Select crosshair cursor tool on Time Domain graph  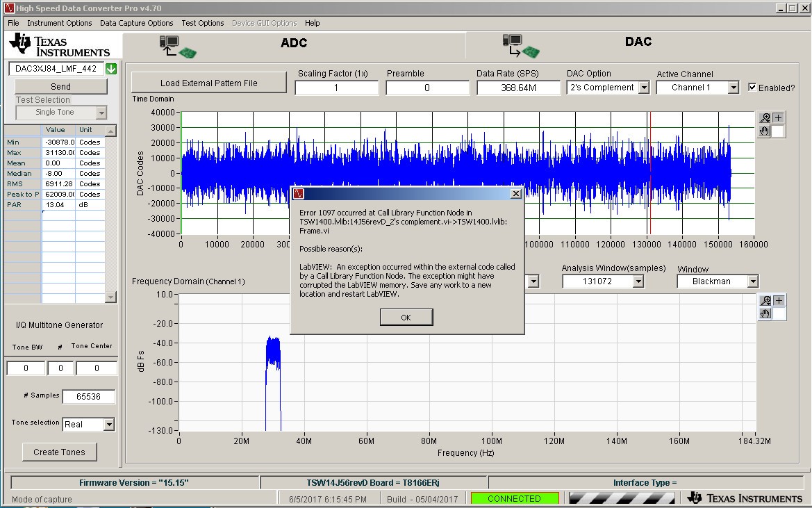tap(779, 118)
